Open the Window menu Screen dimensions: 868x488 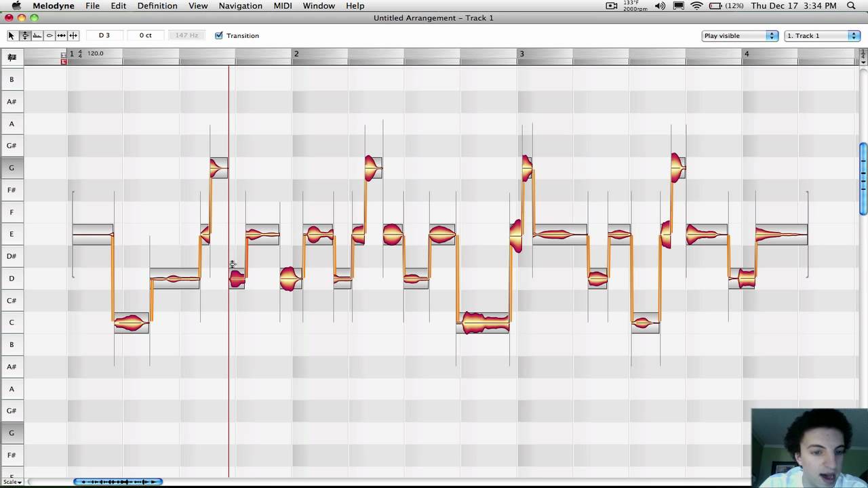(x=319, y=5)
